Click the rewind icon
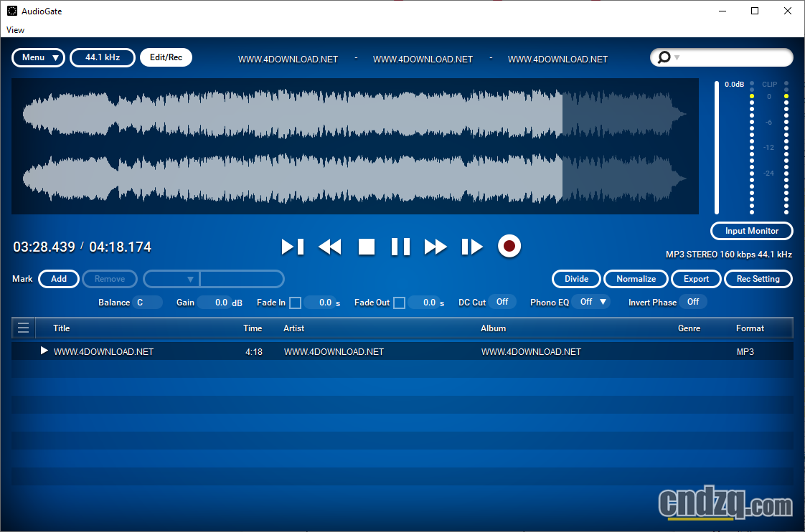The height and width of the screenshot is (532, 805). pyautogui.click(x=329, y=246)
